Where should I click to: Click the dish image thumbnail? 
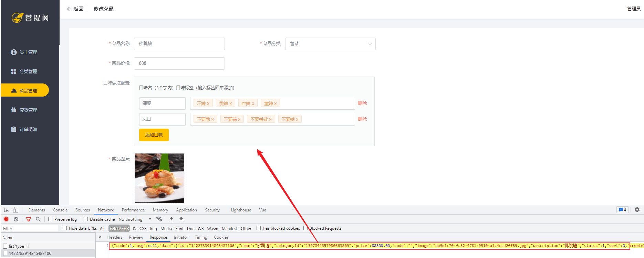coord(159,178)
